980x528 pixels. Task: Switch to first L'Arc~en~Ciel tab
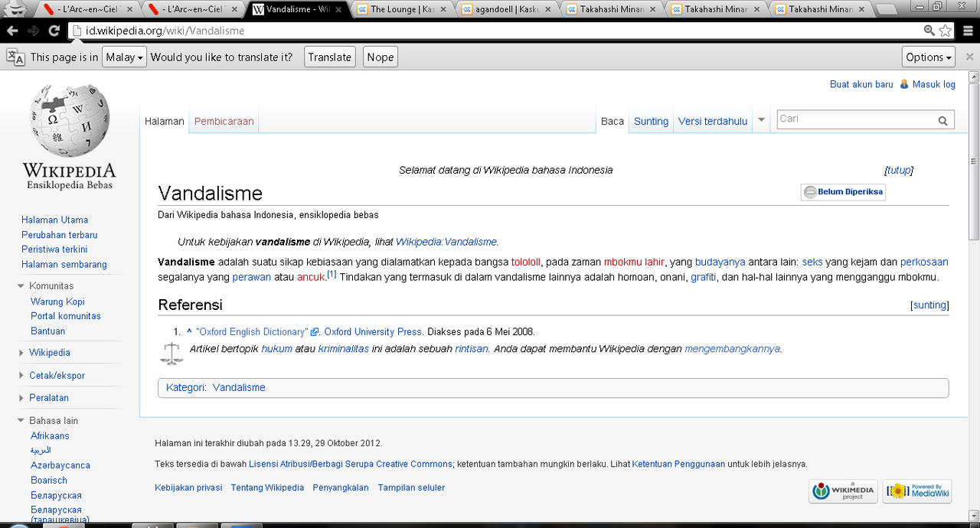click(x=89, y=10)
